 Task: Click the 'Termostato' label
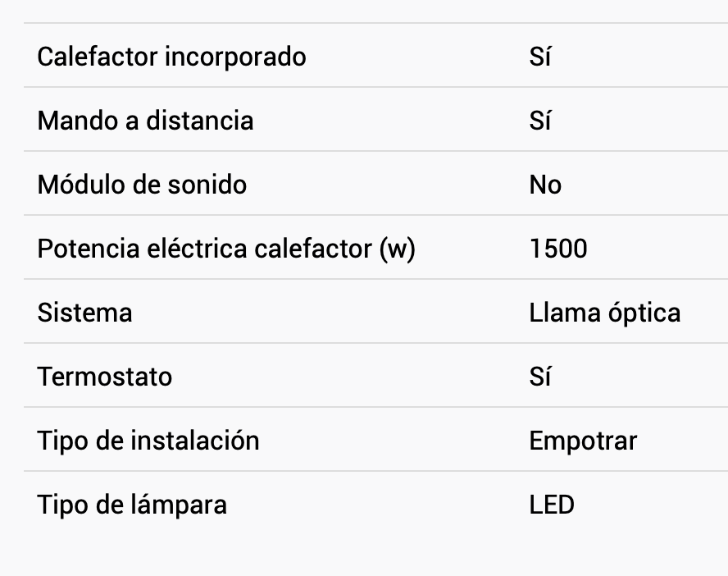(105, 377)
